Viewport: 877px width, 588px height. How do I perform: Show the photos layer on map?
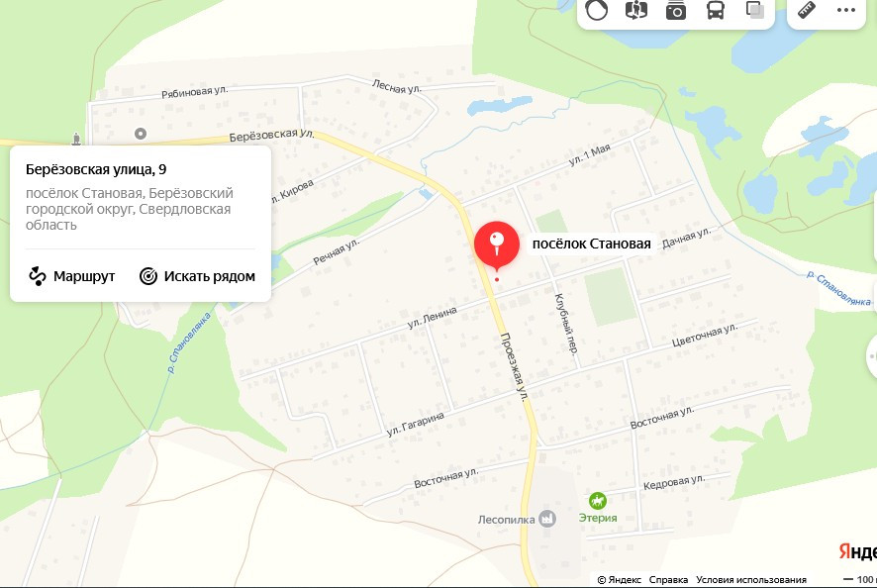[676, 10]
